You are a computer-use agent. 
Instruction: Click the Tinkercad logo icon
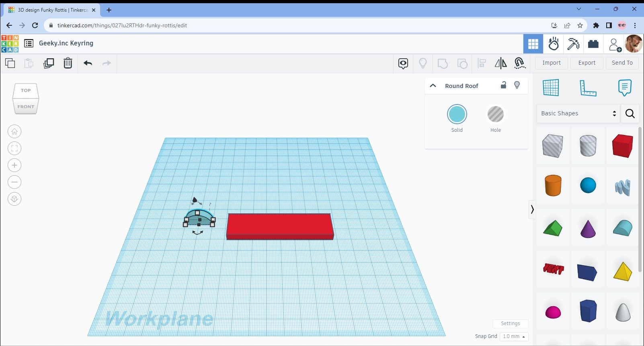coord(10,43)
